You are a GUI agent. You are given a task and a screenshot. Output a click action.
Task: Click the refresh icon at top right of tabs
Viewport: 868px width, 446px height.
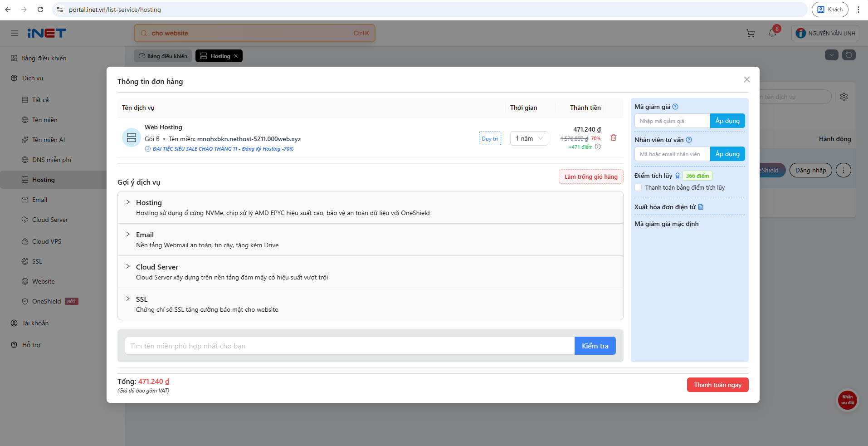point(849,55)
